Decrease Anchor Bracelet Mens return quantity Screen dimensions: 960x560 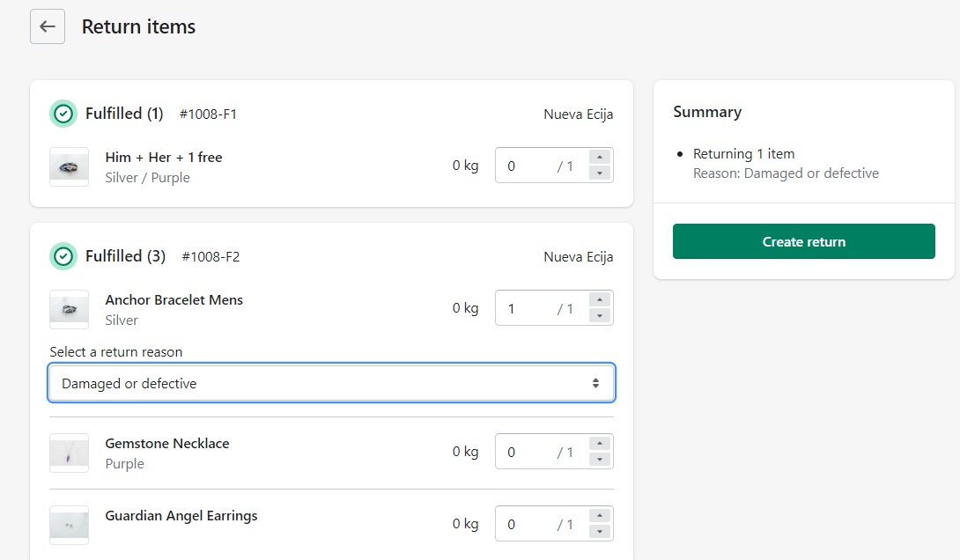pos(600,315)
